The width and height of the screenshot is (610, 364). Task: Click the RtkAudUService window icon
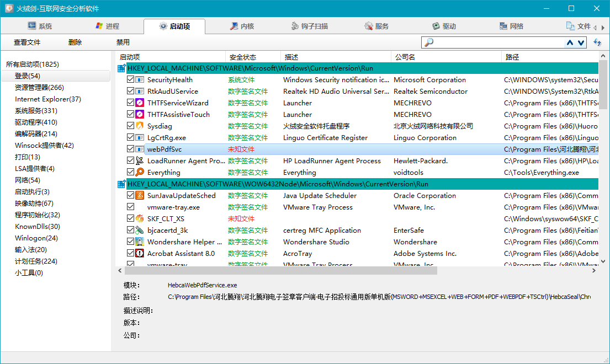click(x=140, y=92)
